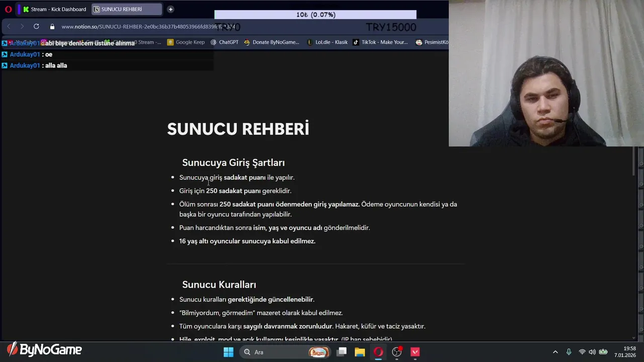
Task: Open the Opera browser taskbar icon
Action: 378,352
